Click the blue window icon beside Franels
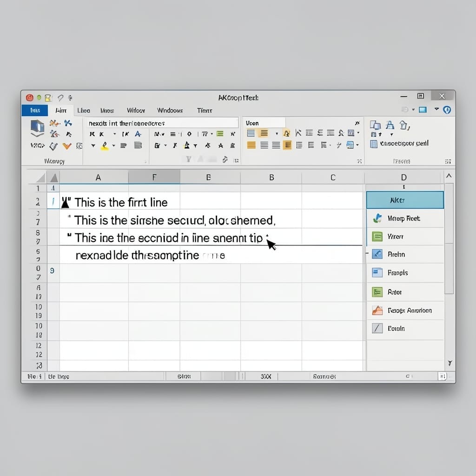Image resolution: width=476 pixels, height=476 pixels. pyautogui.click(x=377, y=272)
